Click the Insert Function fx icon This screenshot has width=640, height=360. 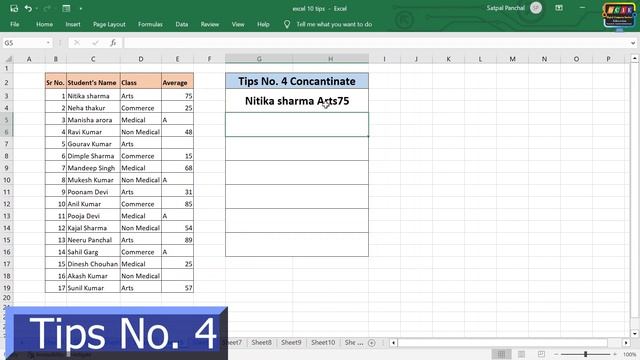pos(113,43)
